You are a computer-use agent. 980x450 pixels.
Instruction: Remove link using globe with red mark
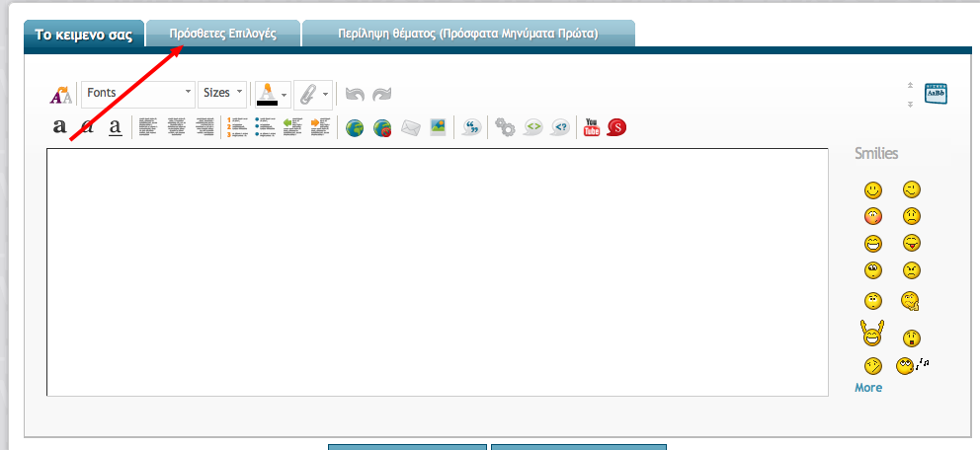pyautogui.click(x=382, y=128)
